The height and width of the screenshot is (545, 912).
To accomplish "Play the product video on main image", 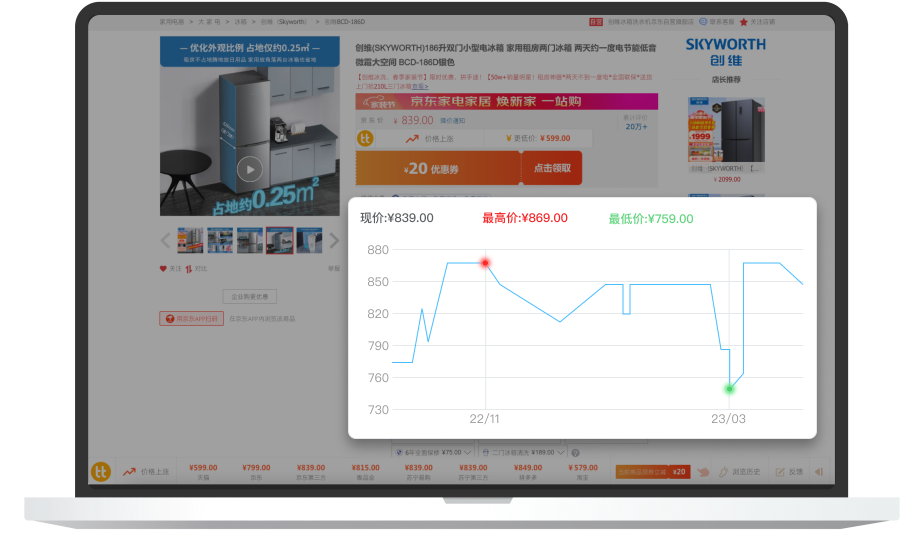I will pos(250,169).
